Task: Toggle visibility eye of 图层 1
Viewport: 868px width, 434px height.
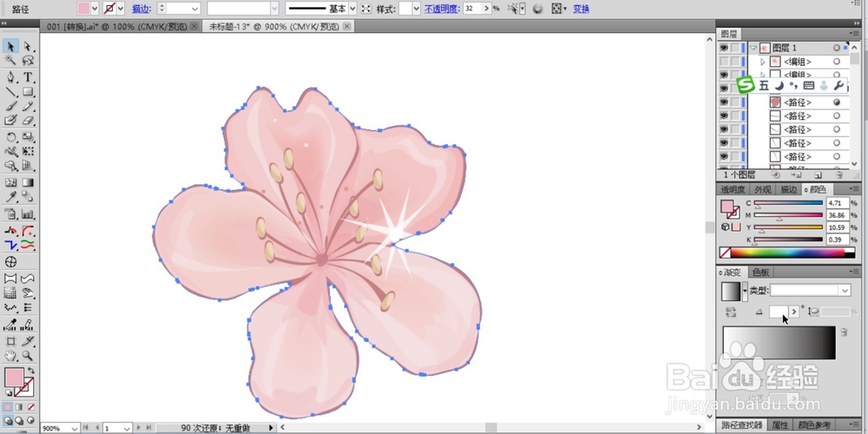Action: point(724,48)
